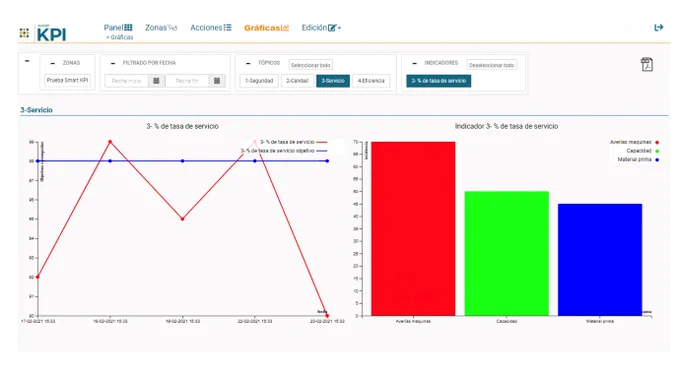Viewport: 680px width, 374px height.
Task: Toggle the 4-Eficiencia topic
Action: (x=371, y=81)
